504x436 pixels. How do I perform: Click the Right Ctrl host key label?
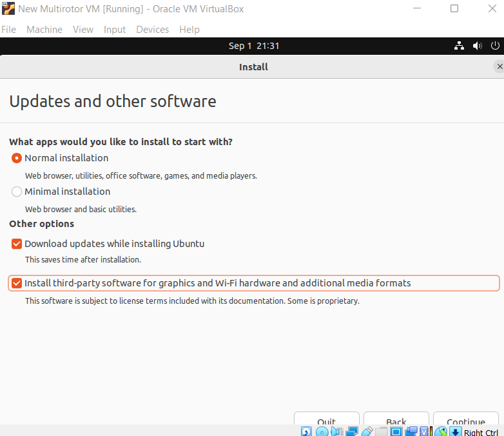point(481,432)
